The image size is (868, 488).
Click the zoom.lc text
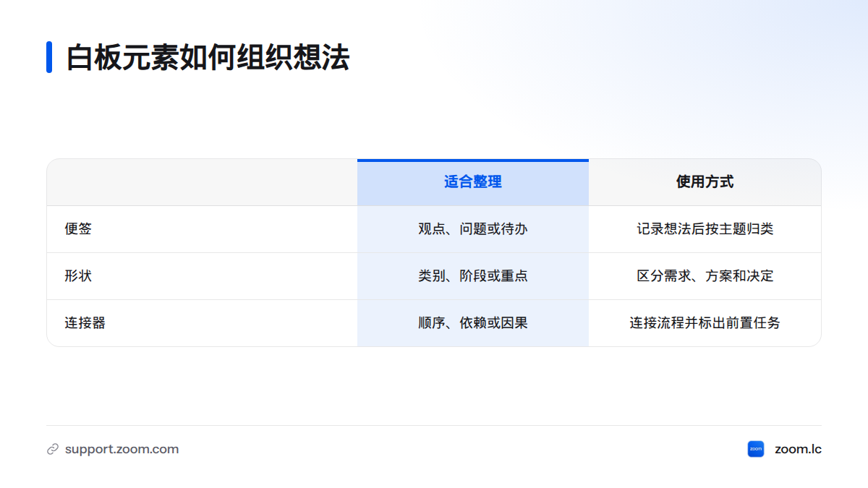pos(798,449)
